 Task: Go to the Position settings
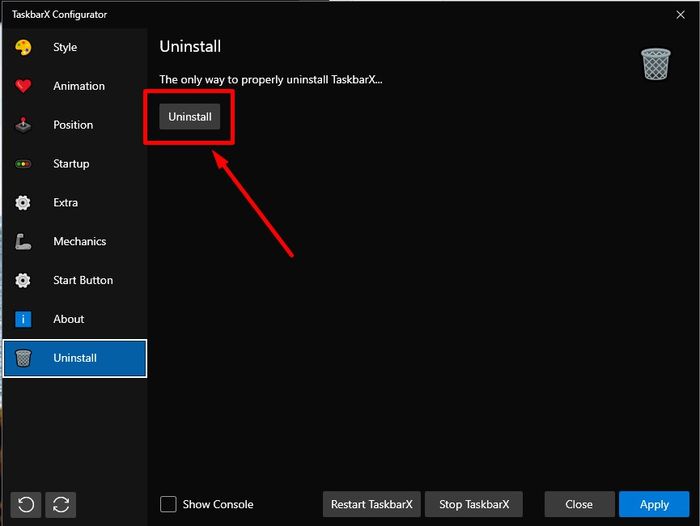tap(75, 125)
